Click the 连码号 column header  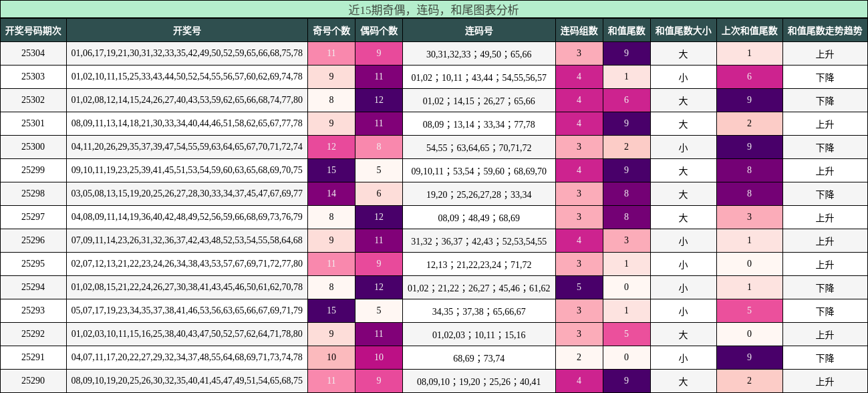coord(478,29)
